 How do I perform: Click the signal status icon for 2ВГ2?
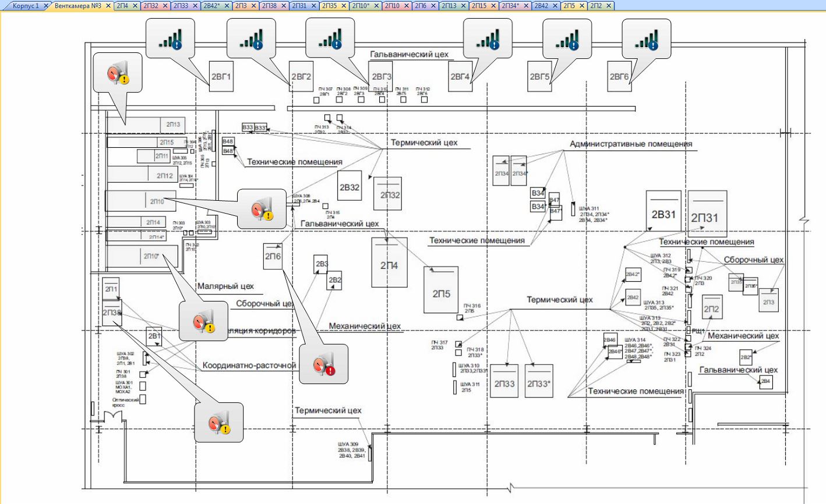coord(250,38)
